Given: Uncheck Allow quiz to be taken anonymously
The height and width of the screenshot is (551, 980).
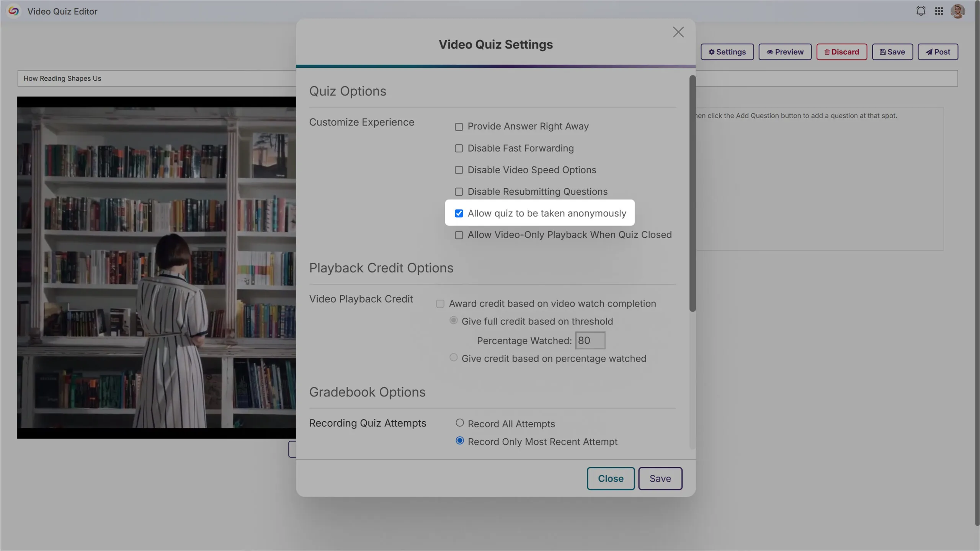Looking at the screenshot, I should click(x=459, y=214).
